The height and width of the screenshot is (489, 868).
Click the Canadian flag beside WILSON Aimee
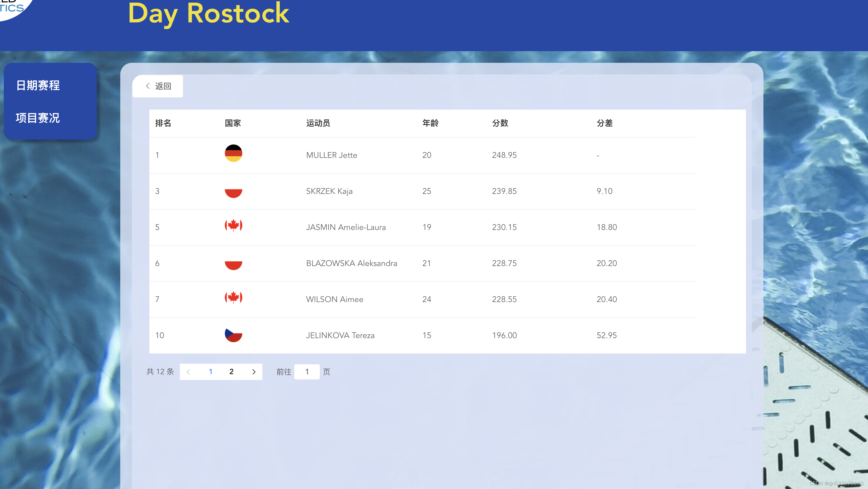coord(233,297)
